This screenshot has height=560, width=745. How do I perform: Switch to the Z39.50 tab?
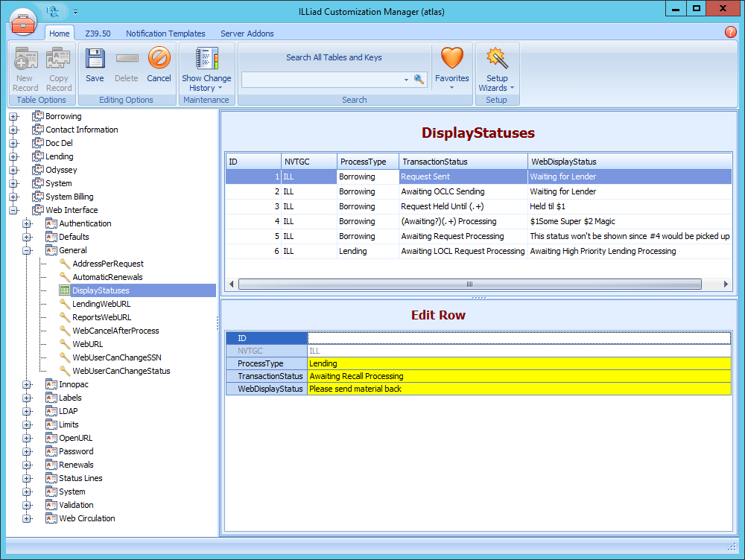[x=98, y=34]
